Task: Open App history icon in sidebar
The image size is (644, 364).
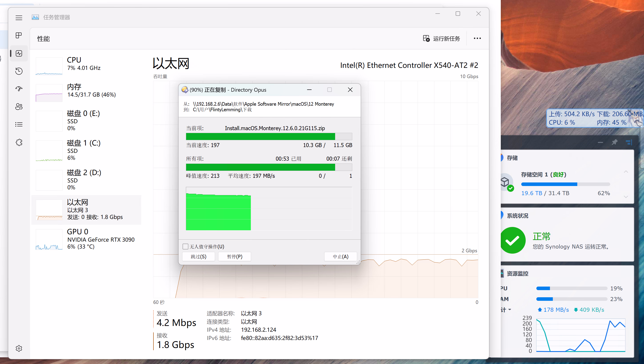Action: [19, 71]
